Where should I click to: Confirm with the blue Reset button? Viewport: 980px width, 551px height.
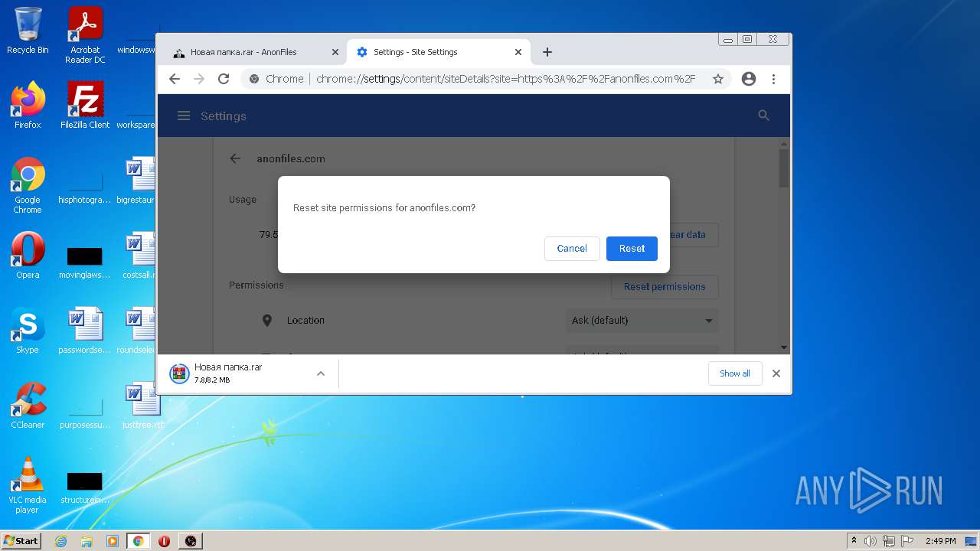632,249
